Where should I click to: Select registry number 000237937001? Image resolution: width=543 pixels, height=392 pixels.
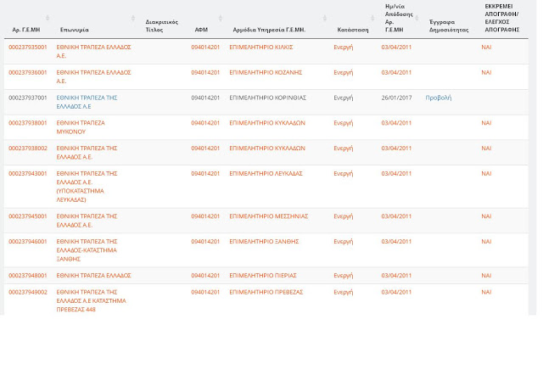[28, 98]
